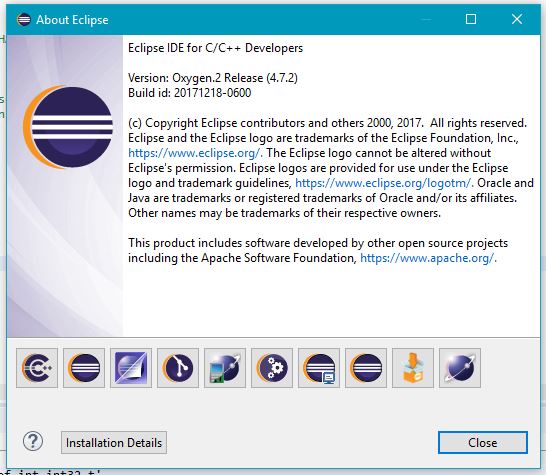Open the https://www.apache.org/ link

(x=428, y=258)
